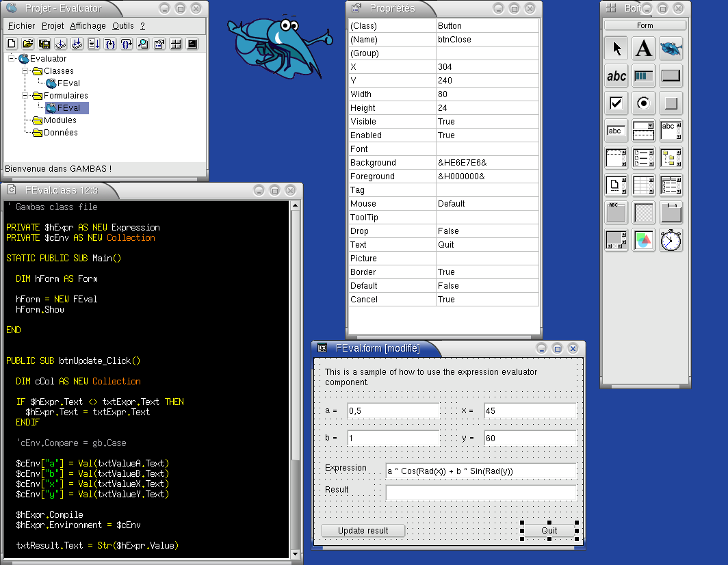The width and height of the screenshot is (728, 565).
Task: Click the New project toolbar icon
Action: coord(12,44)
